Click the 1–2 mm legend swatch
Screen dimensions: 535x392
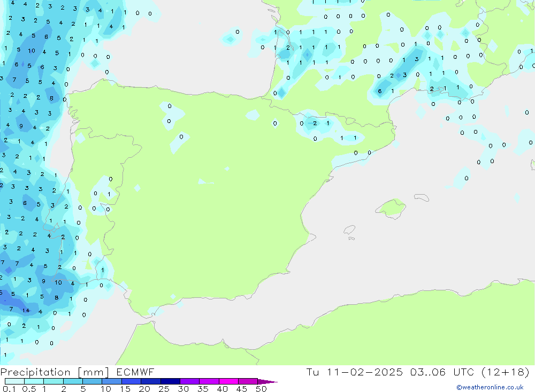coord(53,381)
